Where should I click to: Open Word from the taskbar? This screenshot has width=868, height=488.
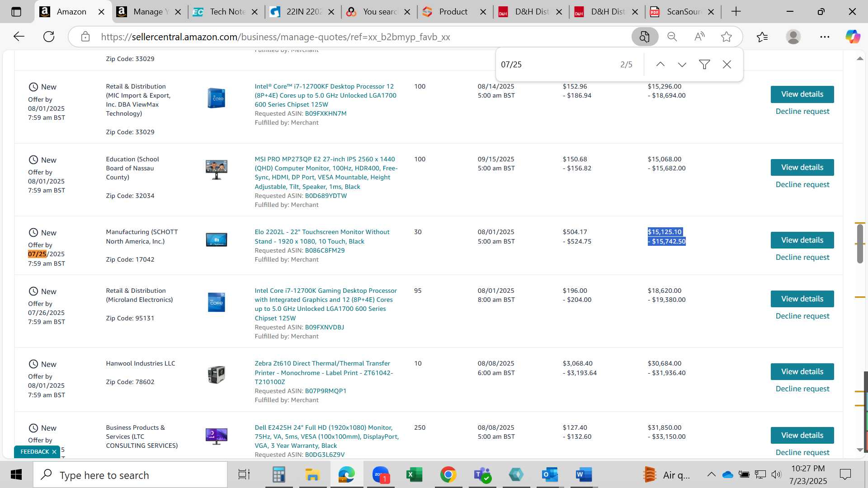[x=584, y=475]
